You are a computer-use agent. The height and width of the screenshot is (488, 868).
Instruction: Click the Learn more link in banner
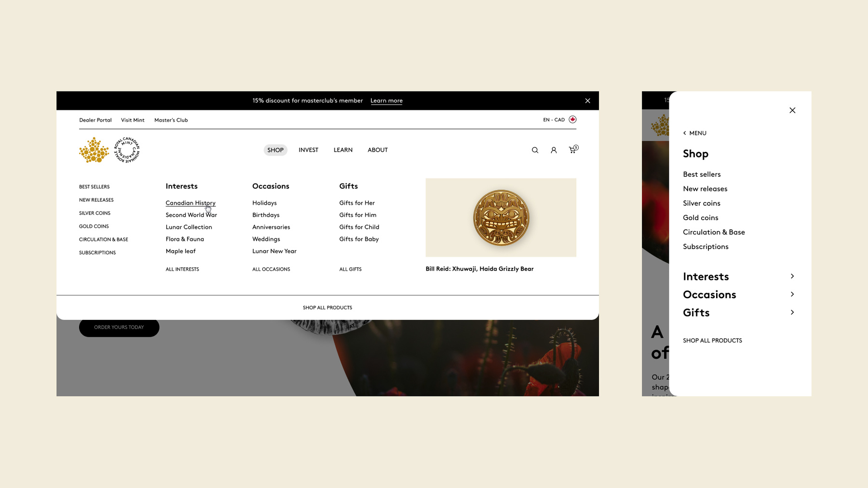[386, 101]
